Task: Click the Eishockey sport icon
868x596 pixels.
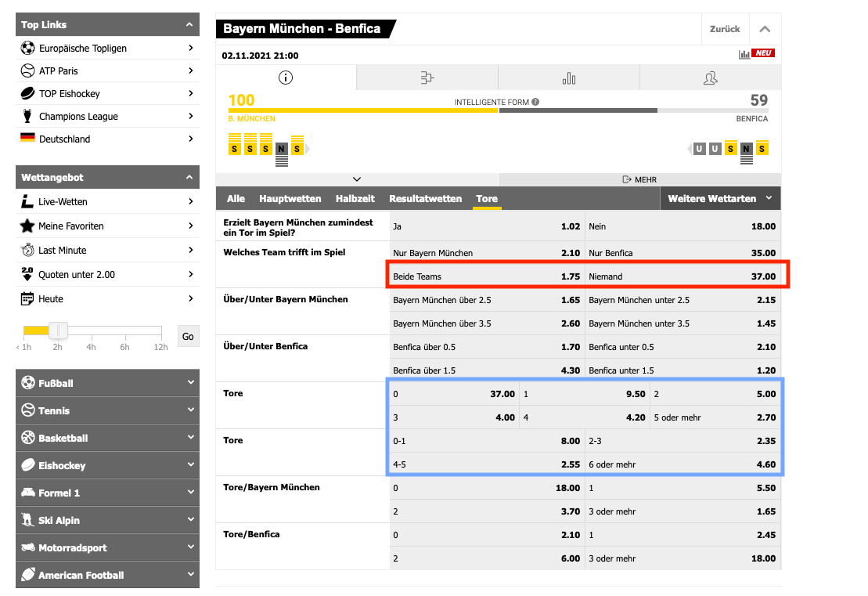Action: (x=28, y=465)
